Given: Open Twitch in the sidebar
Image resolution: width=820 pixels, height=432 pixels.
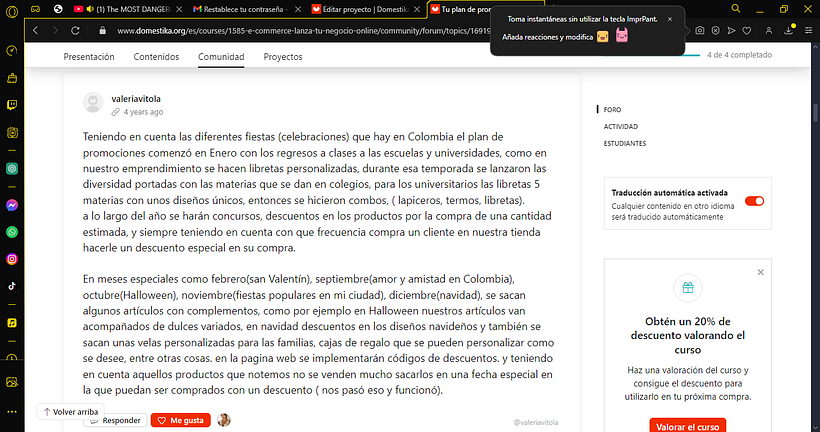Looking at the screenshot, I should [x=12, y=105].
